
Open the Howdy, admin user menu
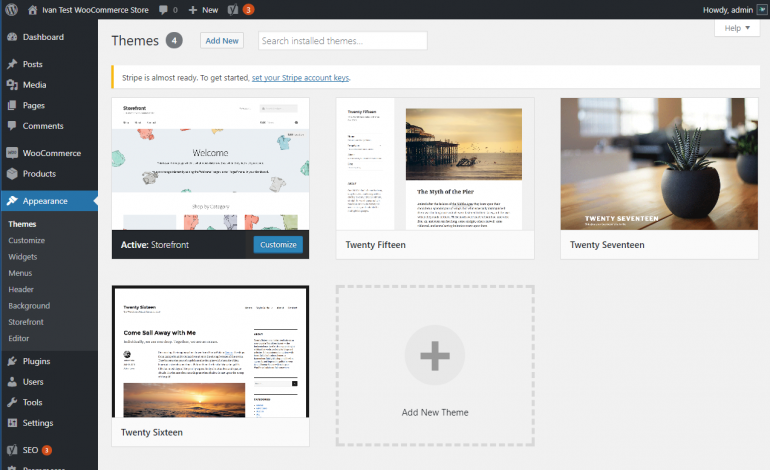point(728,10)
